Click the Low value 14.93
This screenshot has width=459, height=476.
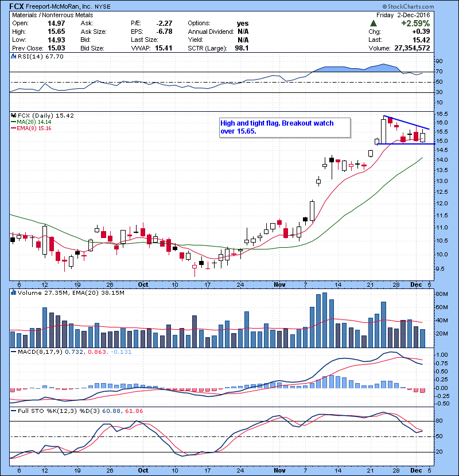[56, 40]
